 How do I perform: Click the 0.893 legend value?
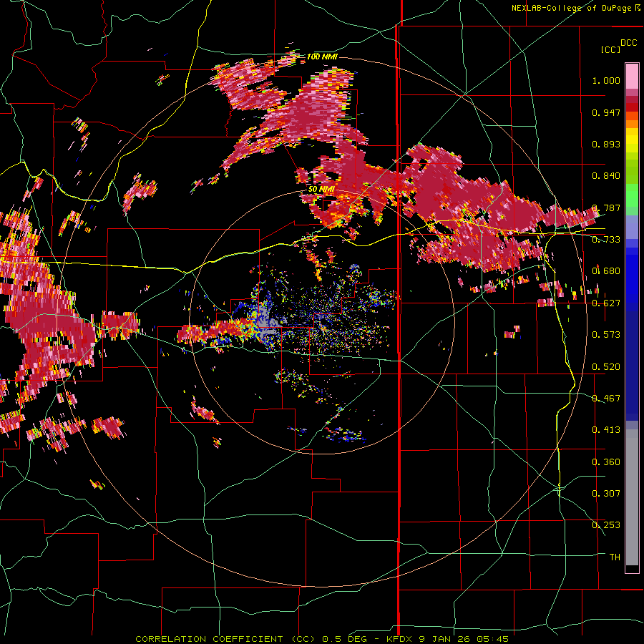[606, 144]
